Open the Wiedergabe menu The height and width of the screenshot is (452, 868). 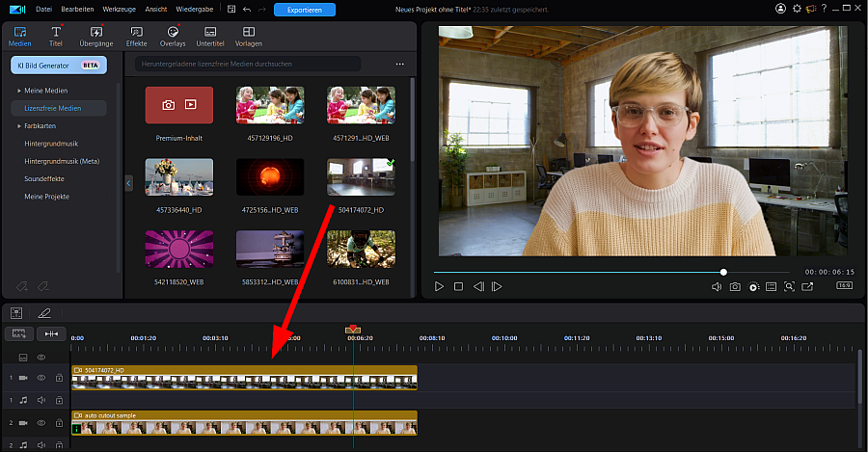click(x=194, y=10)
